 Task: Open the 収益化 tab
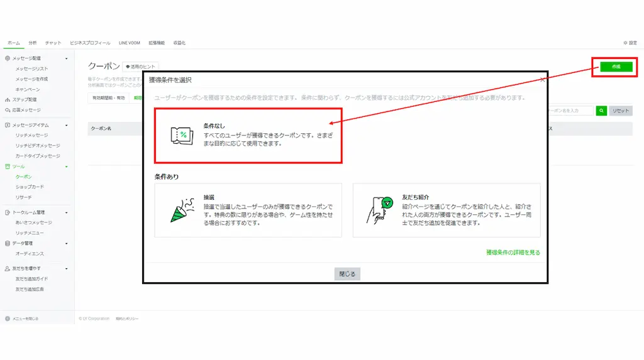point(179,43)
